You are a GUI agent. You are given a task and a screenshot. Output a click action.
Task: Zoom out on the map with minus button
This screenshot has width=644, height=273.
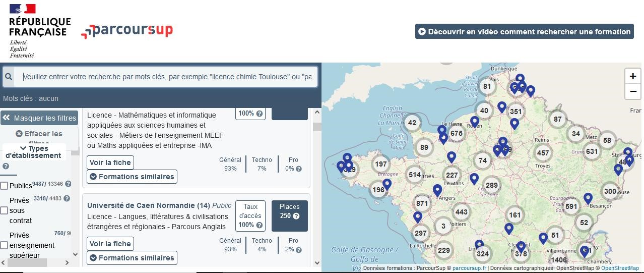pyautogui.click(x=633, y=91)
